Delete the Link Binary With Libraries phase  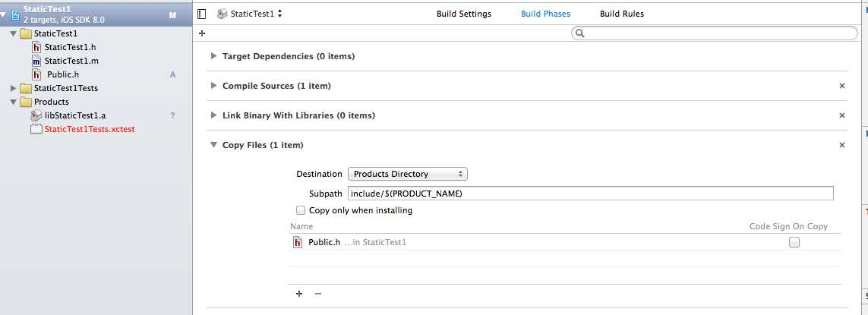tap(842, 115)
